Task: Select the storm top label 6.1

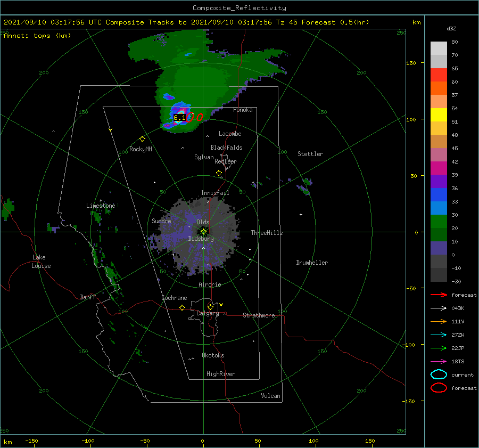Action: pos(180,118)
